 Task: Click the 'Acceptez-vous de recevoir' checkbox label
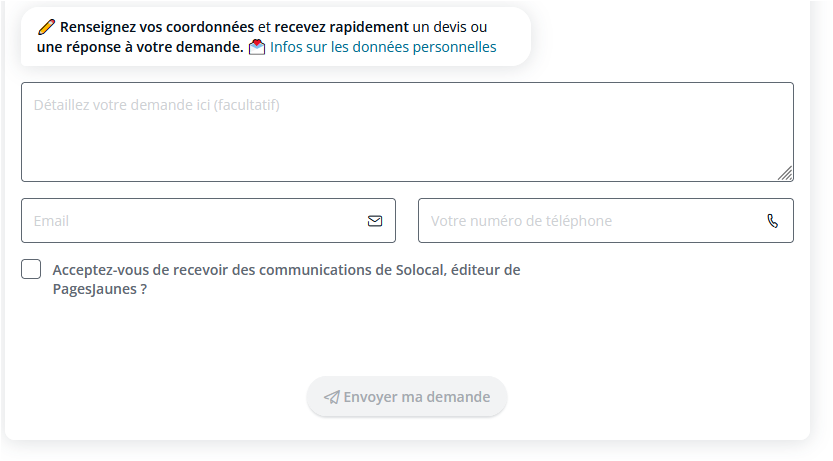pyautogui.click(x=286, y=279)
